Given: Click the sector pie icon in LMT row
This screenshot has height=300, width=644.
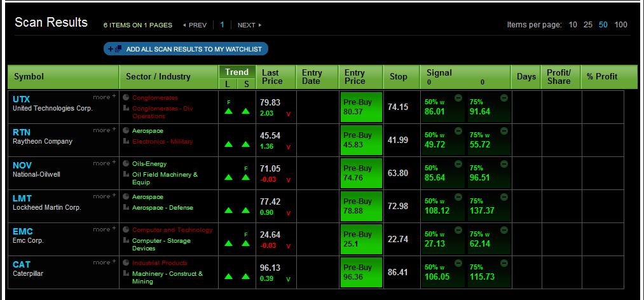Looking at the screenshot, I should (x=126, y=196).
